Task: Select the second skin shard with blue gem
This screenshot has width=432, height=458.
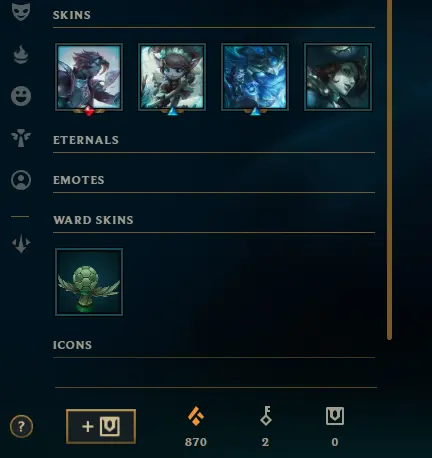Action: 172,77
